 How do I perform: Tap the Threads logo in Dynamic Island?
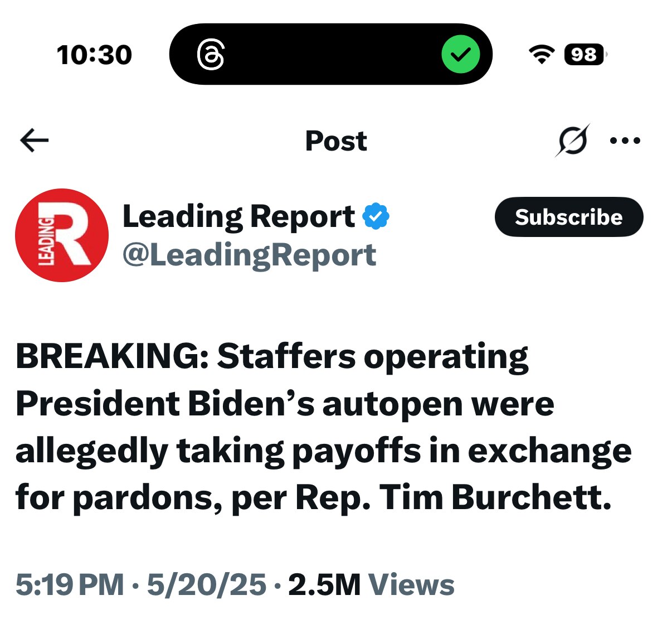pyautogui.click(x=211, y=55)
